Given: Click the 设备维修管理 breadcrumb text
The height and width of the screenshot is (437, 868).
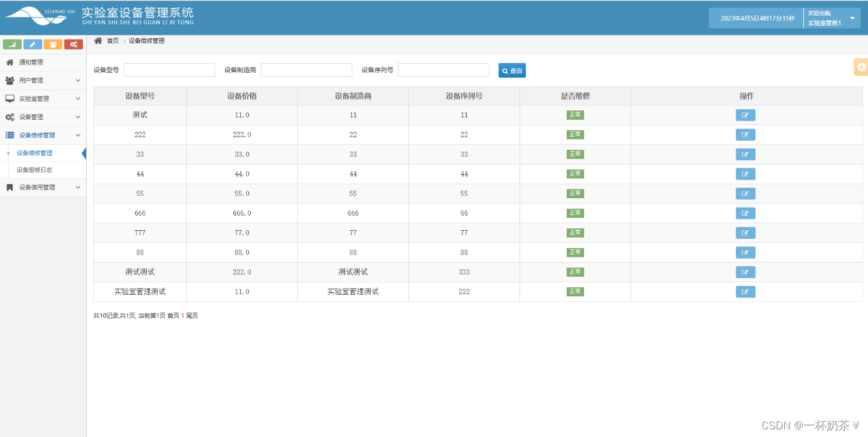Looking at the screenshot, I should pos(147,41).
